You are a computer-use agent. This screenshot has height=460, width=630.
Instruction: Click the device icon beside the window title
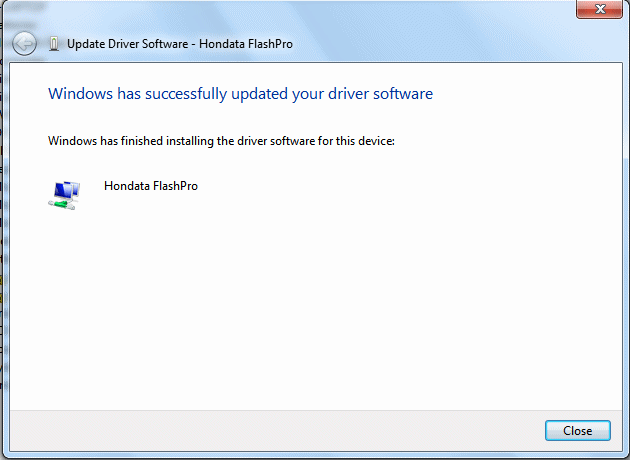point(54,44)
